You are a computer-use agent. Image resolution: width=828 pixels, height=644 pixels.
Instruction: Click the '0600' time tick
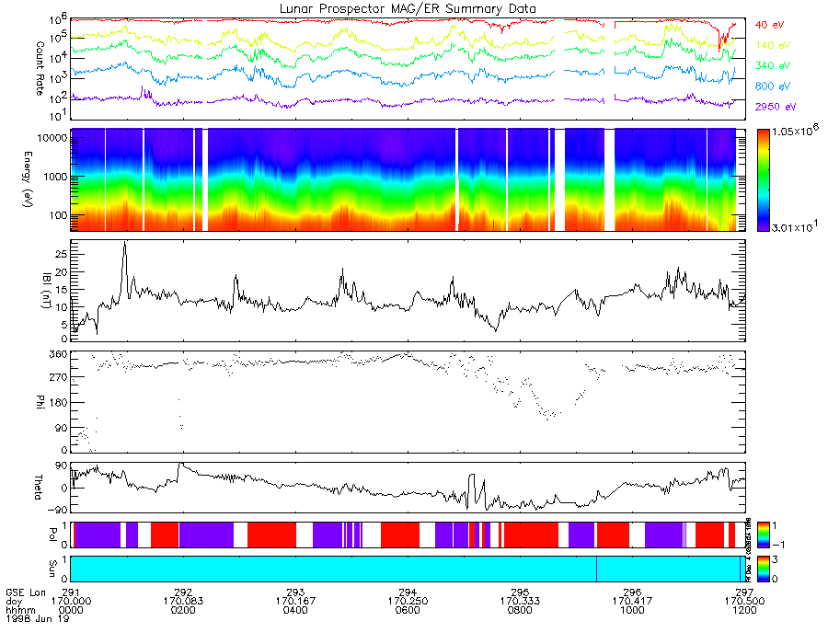(408, 610)
